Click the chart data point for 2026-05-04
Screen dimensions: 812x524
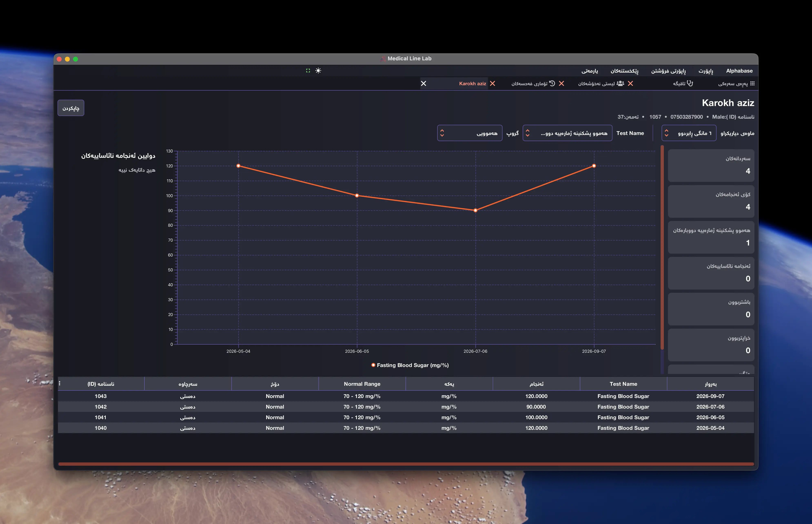[x=238, y=166]
